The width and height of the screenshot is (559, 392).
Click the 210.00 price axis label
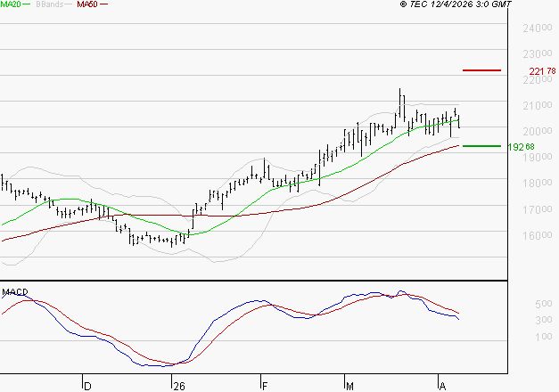pos(538,106)
